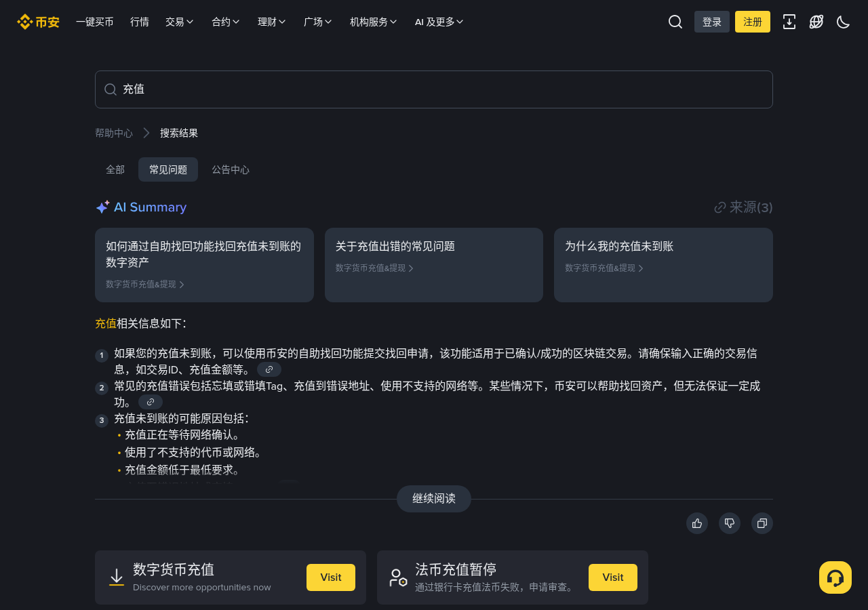Open 数字货币充值&提现 under 关于充值出错的常见问题
The image size is (868, 610).
coord(374,268)
